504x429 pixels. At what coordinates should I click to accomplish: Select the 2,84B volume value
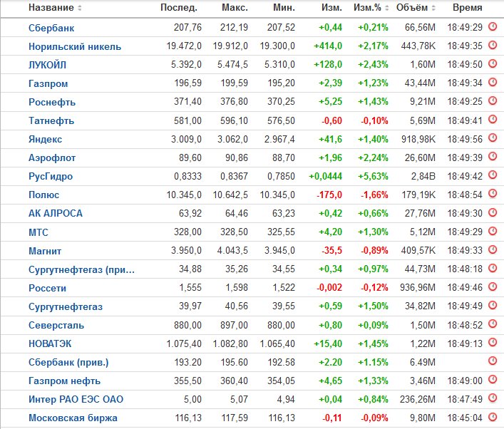[x=423, y=177]
